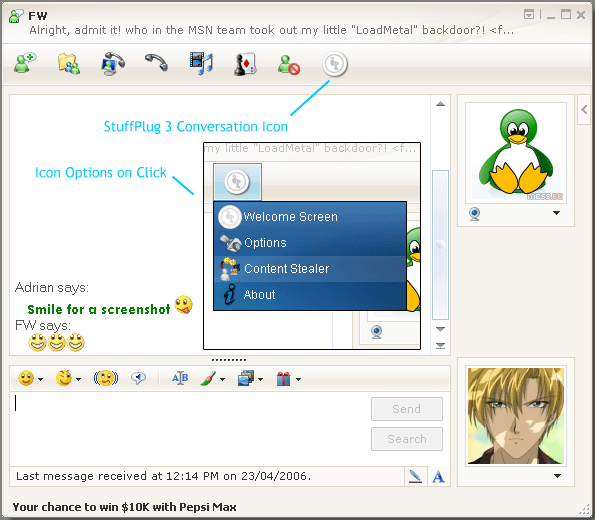Open the smiley emoticons dropdown arrow

[41, 379]
